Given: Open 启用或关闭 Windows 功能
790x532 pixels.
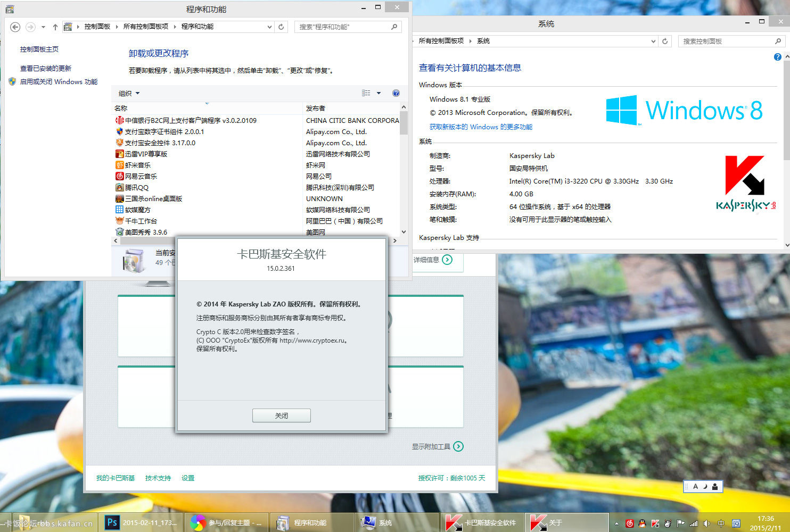Looking at the screenshot, I should coord(59,82).
